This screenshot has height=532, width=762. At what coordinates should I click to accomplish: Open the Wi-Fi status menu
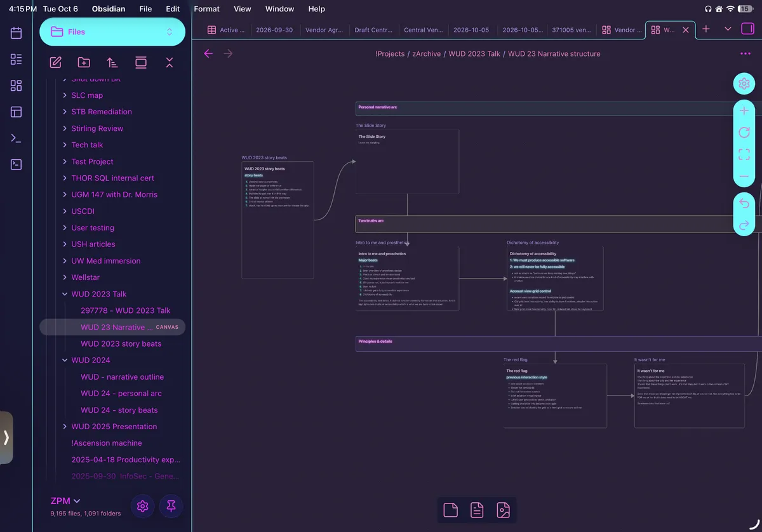tap(730, 9)
